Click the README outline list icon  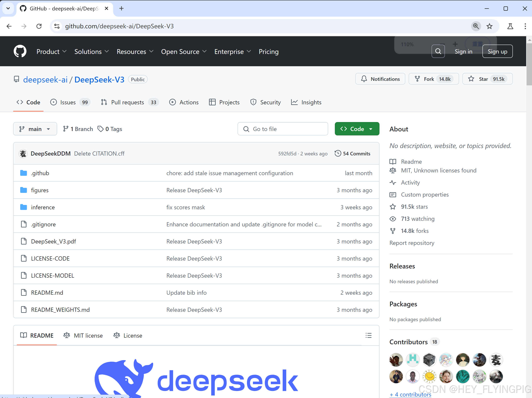pyautogui.click(x=368, y=335)
